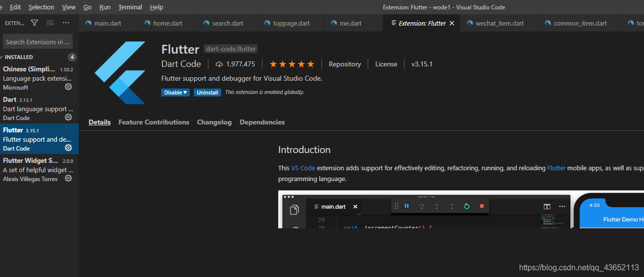644x277 pixels.
Task: Select the Chinese (Simplified) extension entry
Action: click(39, 78)
